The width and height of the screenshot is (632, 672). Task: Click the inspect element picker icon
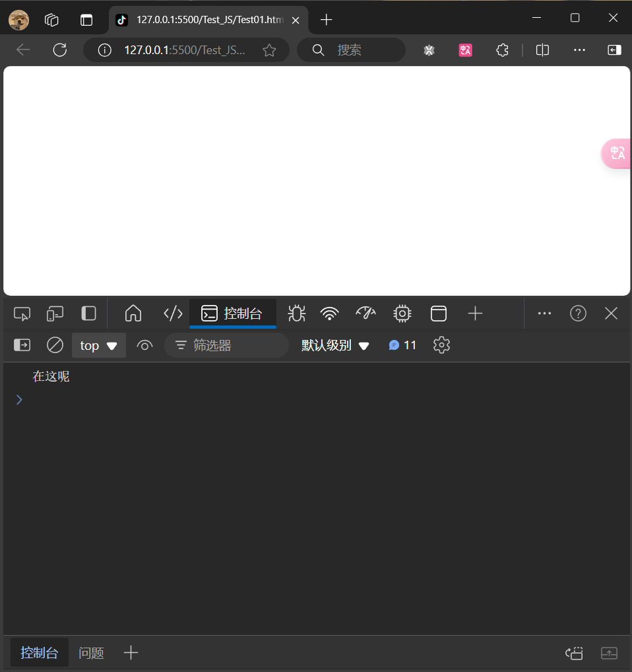tap(22, 314)
